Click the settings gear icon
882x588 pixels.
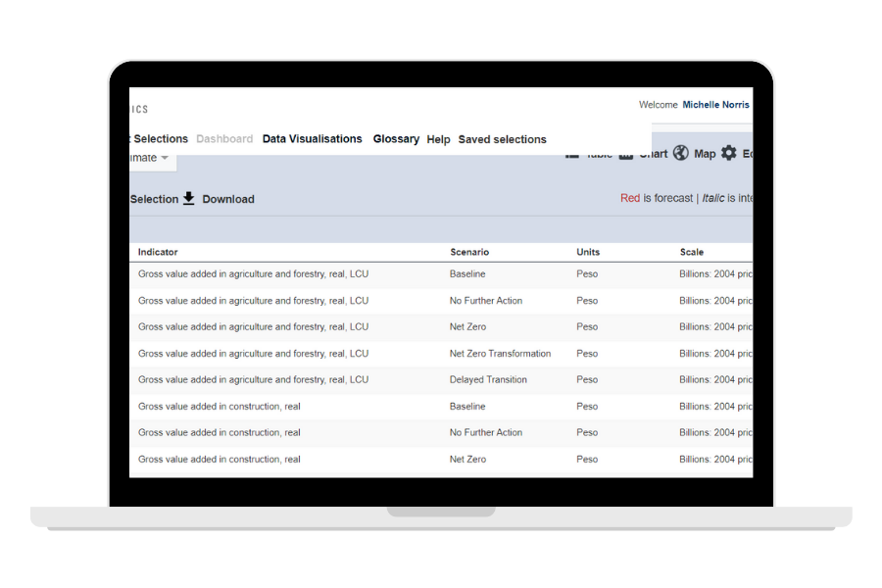coord(729,153)
